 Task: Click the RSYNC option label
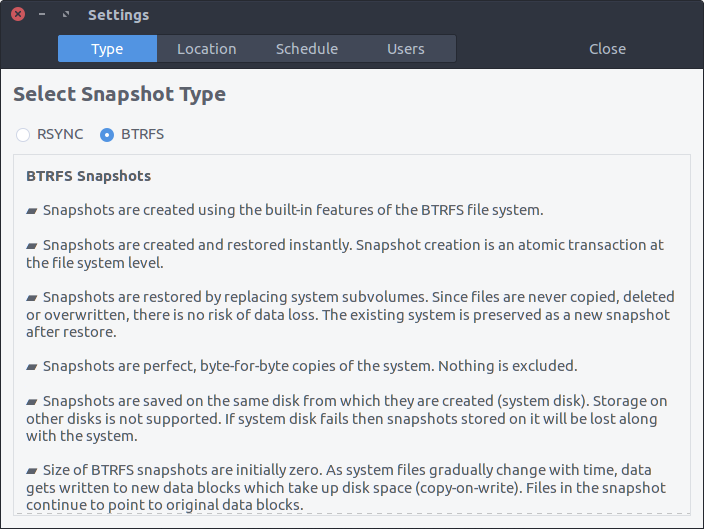pyautogui.click(x=60, y=134)
